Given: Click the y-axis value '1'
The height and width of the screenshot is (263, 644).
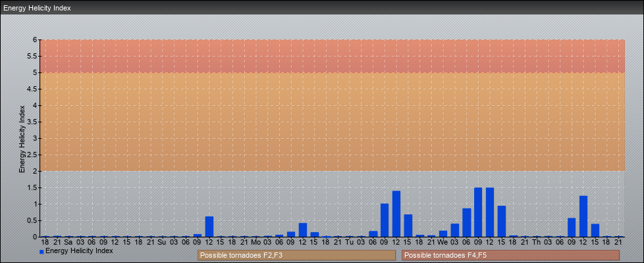Looking at the screenshot, I should pyautogui.click(x=36, y=204).
